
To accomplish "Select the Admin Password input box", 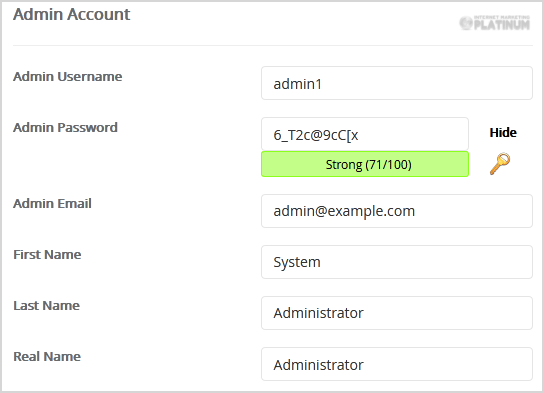I will [x=365, y=134].
